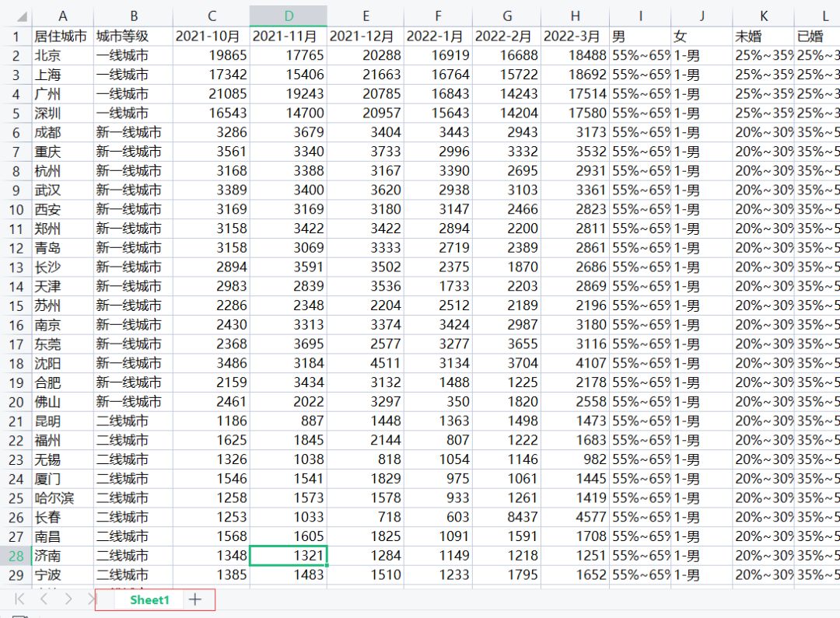Click the select-all corner triangle
This screenshot has height=618, width=840.
(22, 17)
